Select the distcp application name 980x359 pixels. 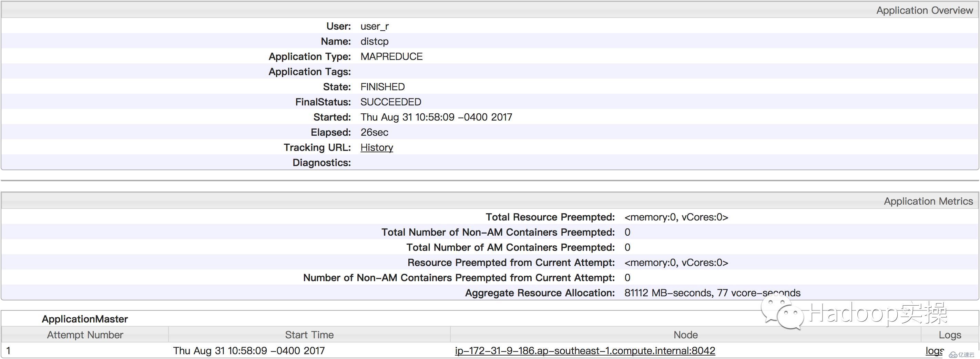pos(375,41)
